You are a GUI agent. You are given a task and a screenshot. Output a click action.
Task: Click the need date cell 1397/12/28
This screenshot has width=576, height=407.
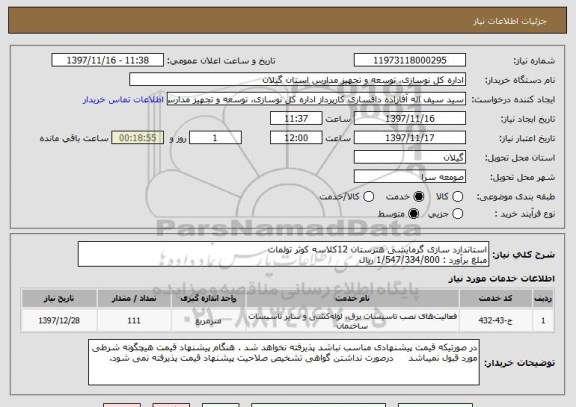click(x=59, y=321)
